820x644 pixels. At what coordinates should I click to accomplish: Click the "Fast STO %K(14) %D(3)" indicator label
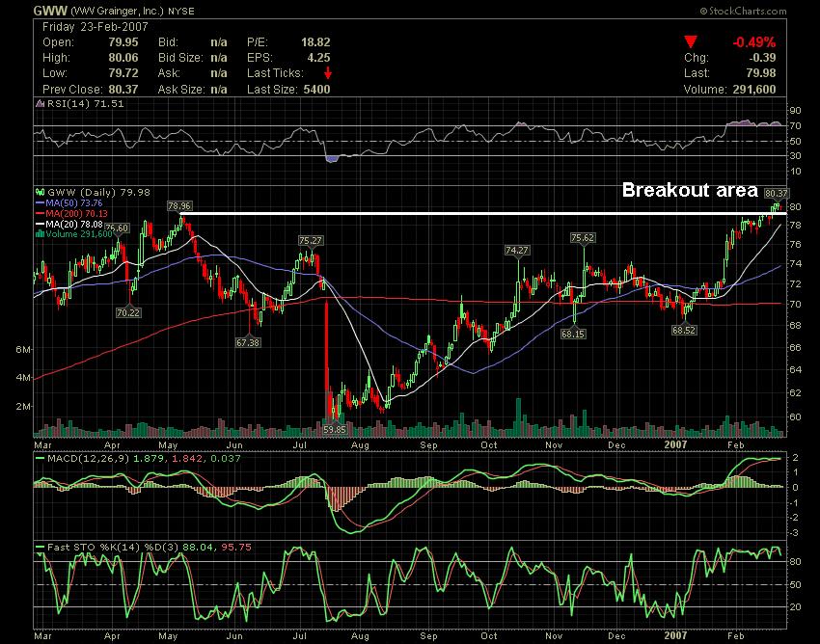pos(113,548)
